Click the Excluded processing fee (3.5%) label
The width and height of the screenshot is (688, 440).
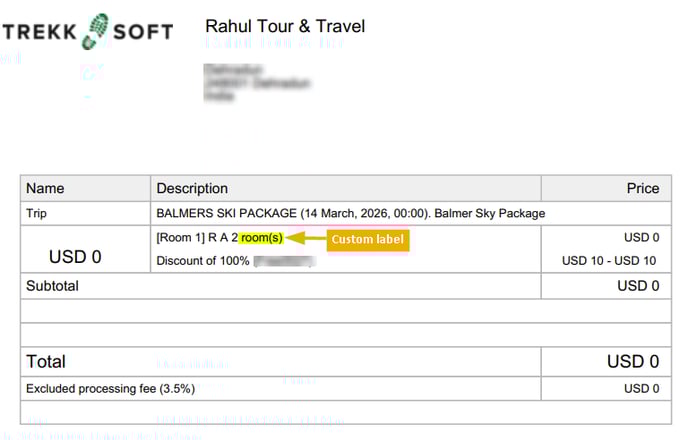pos(110,388)
